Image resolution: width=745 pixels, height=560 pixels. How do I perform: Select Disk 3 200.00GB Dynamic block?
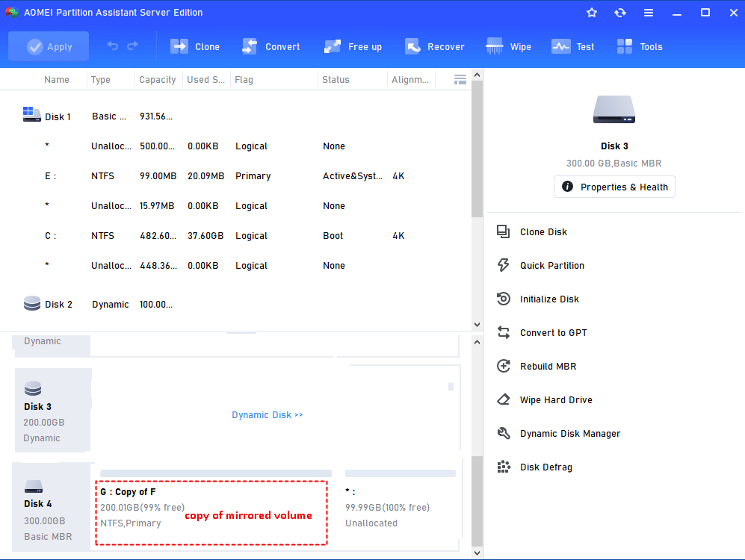point(52,410)
